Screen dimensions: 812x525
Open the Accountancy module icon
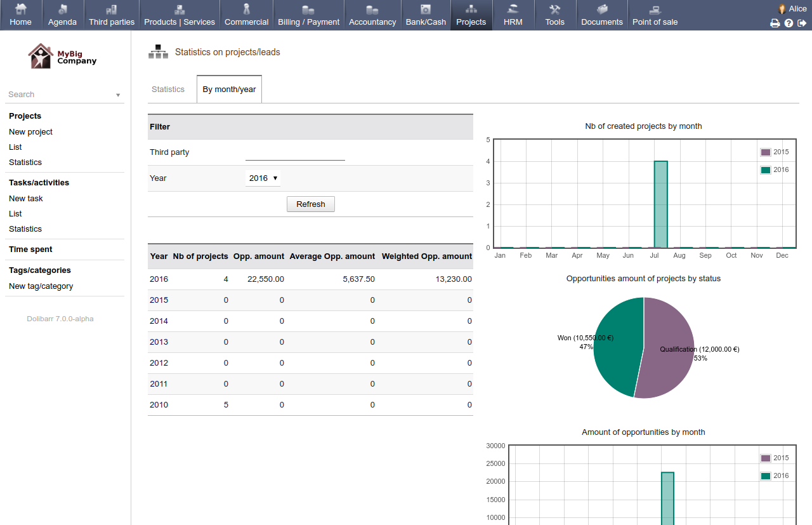372,9
